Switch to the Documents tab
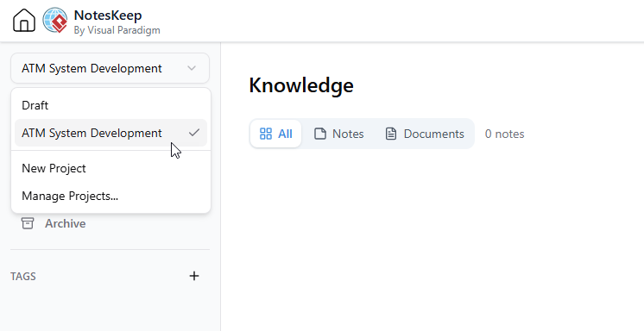Screen dimensions: 644x331 pos(424,134)
